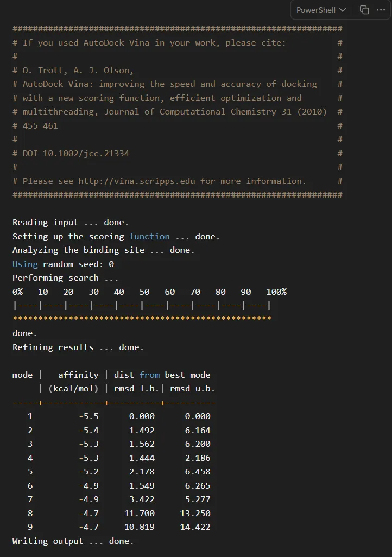Click page range '455-461' in citation

40,126
